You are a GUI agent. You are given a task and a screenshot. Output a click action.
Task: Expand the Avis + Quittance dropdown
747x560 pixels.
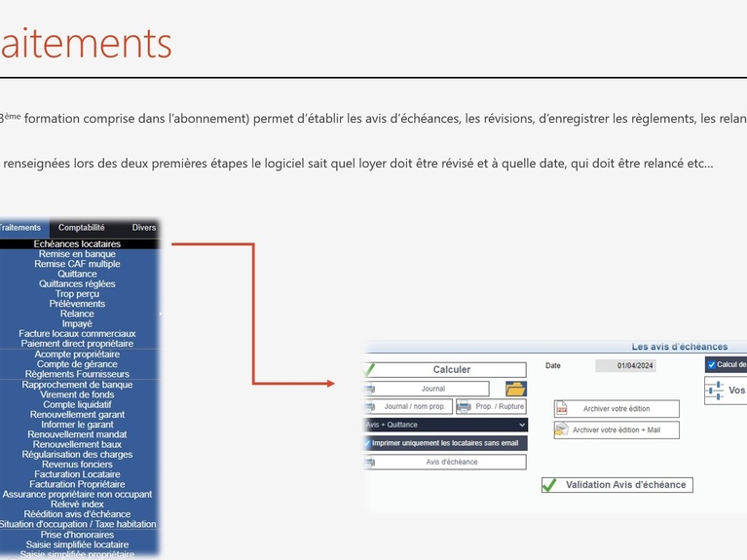pyautogui.click(x=522, y=425)
